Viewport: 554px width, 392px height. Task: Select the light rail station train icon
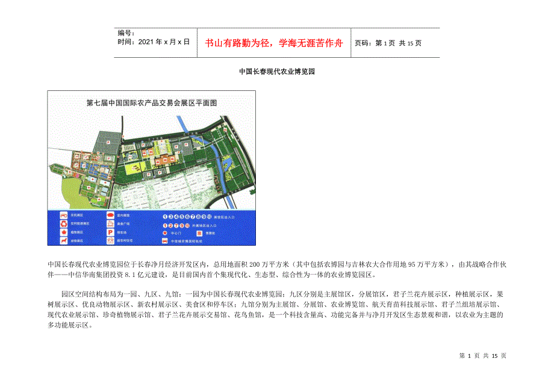[x=165, y=241]
